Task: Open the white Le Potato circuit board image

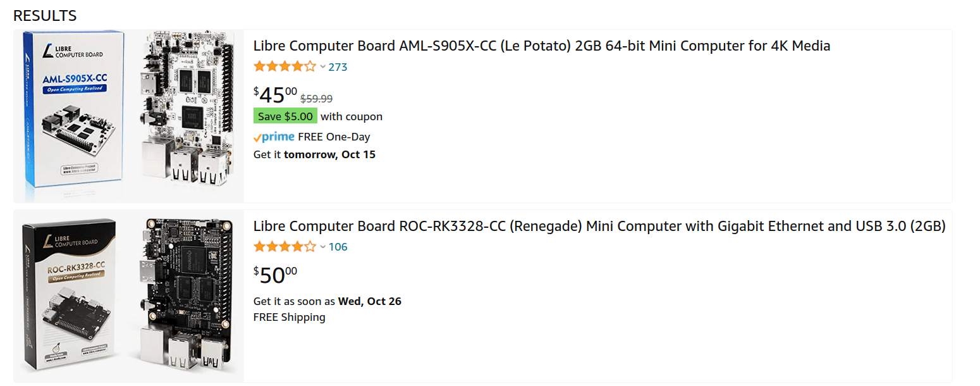Action: point(186,116)
